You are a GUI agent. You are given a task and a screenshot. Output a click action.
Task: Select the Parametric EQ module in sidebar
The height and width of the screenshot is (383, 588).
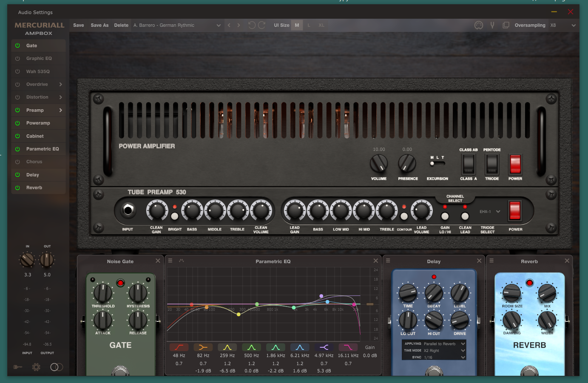click(x=38, y=149)
